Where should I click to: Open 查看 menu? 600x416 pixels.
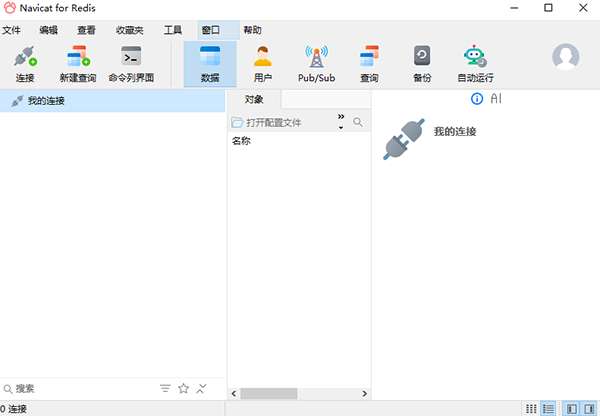click(86, 30)
